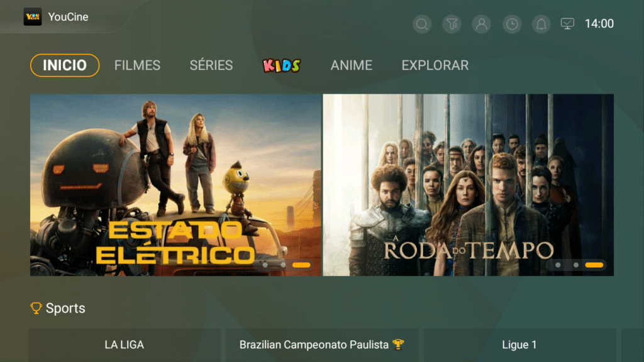Open the colorful KIDS section
This screenshot has width=644, height=362.
(282, 65)
